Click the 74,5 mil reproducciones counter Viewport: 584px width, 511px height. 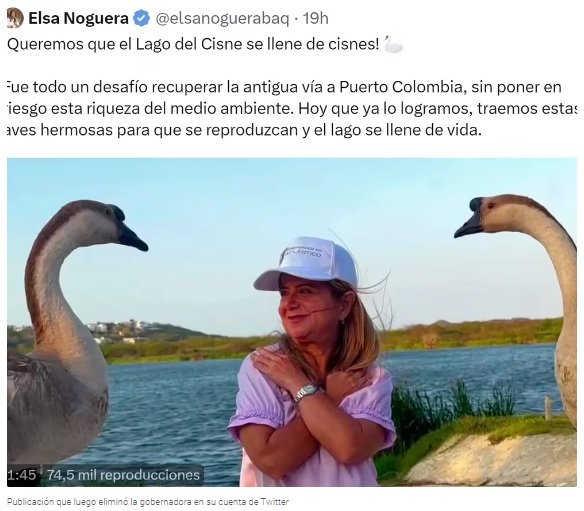coord(123,475)
